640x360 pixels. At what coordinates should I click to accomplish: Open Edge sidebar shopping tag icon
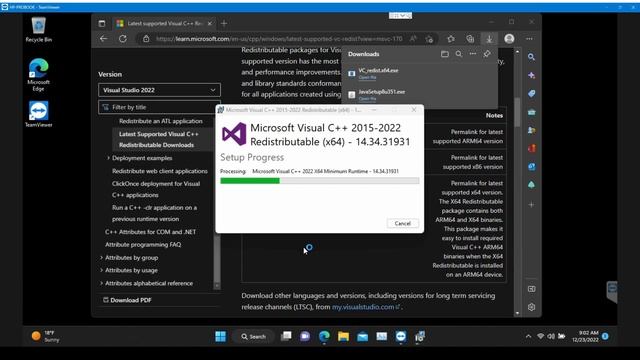click(531, 94)
